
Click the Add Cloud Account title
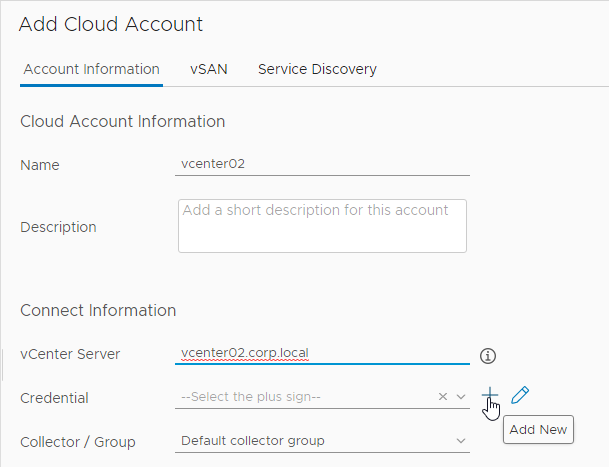coord(111,24)
